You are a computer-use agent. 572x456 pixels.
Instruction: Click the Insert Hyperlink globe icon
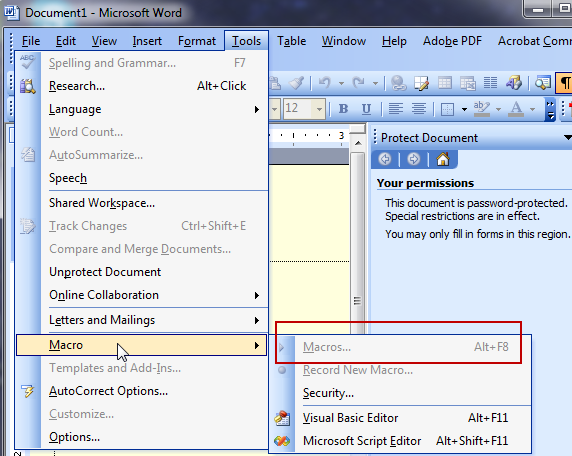click(x=398, y=83)
